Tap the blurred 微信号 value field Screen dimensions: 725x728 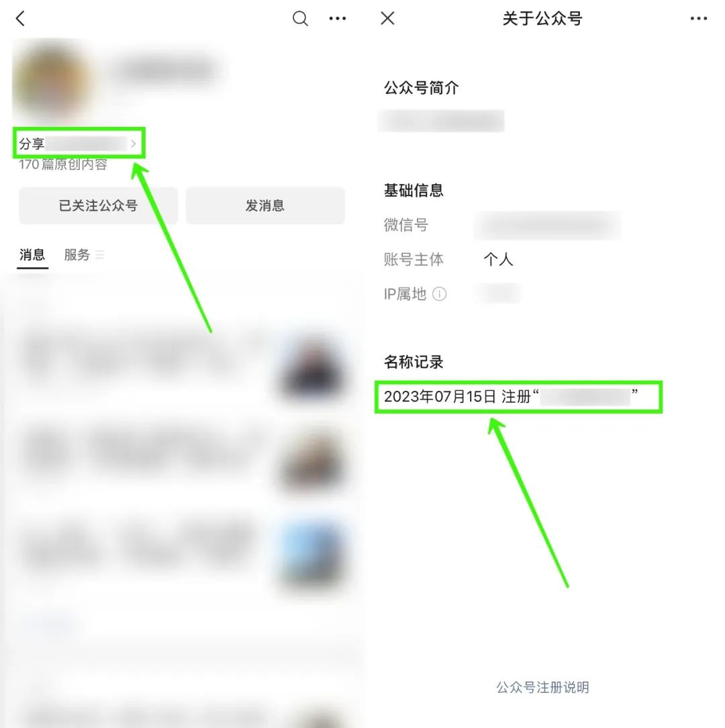click(548, 225)
